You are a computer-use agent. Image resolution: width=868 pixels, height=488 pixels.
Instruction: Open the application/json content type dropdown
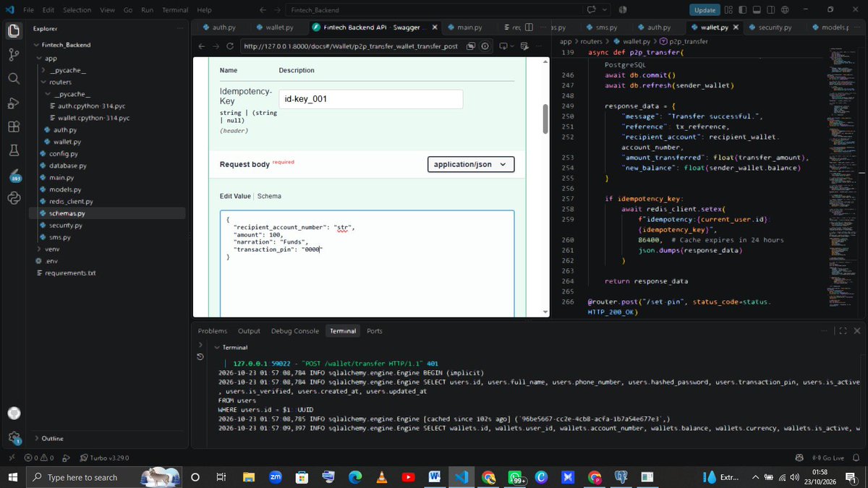point(471,164)
